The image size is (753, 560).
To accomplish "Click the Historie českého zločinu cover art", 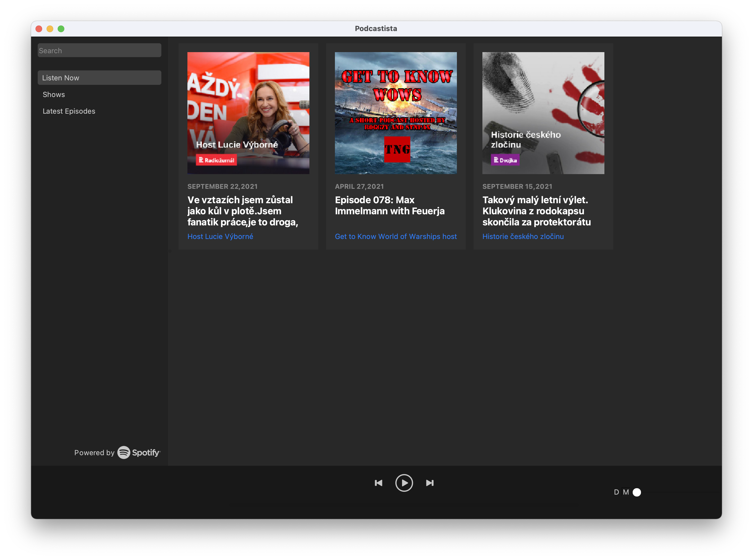I will pos(543,113).
